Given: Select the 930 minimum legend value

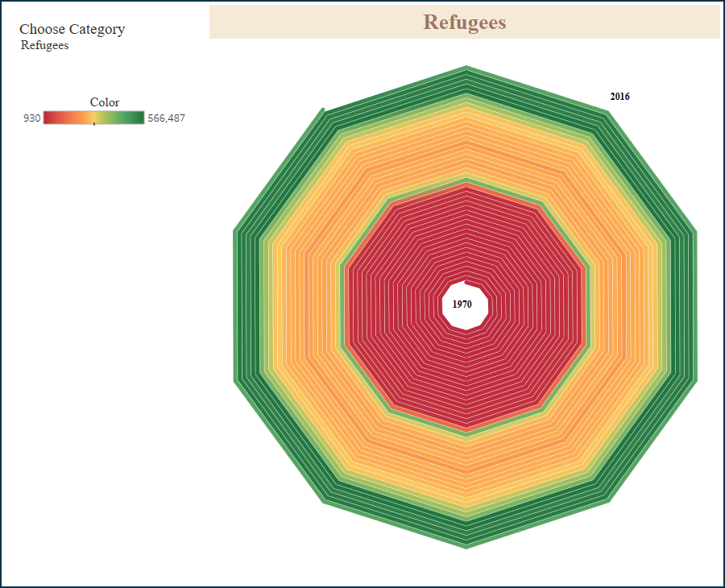Looking at the screenshot, I should 32,118.
